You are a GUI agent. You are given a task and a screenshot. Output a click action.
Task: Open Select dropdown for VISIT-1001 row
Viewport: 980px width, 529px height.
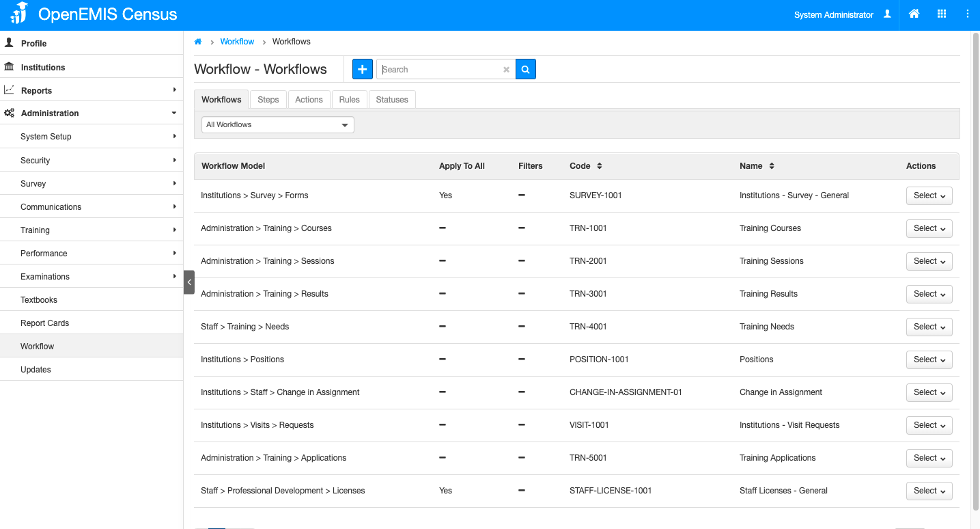929,425
